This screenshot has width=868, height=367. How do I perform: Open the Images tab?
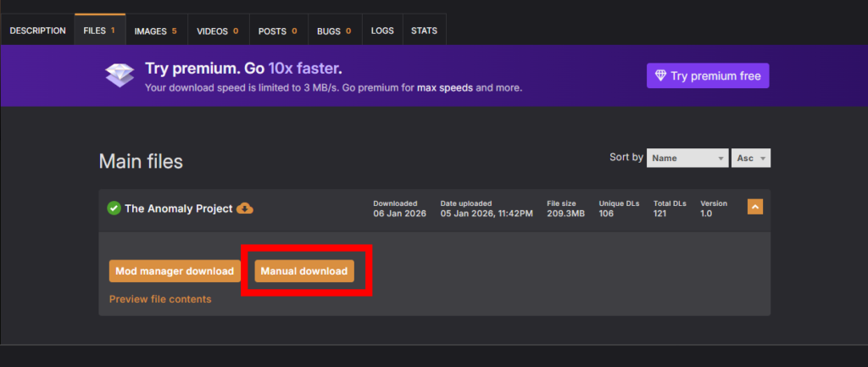(156, 31)
